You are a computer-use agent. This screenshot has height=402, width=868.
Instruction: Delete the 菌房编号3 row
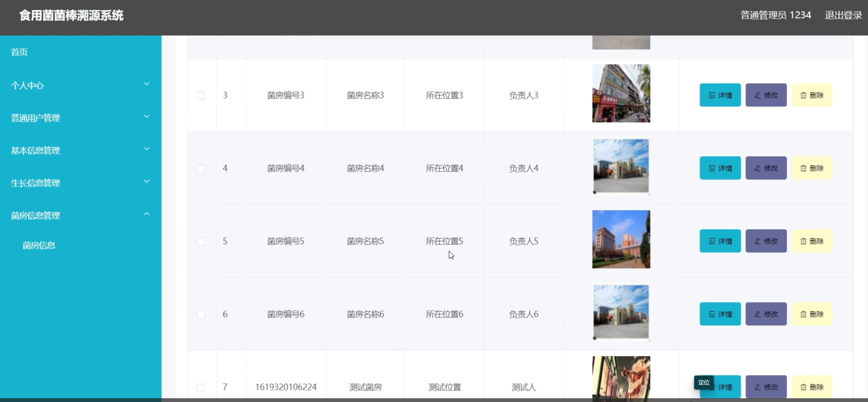812,95
